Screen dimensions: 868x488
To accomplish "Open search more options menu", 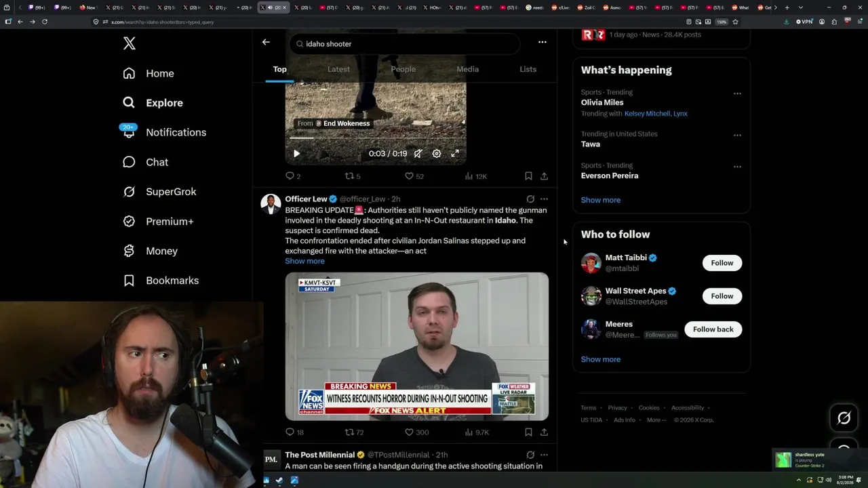I will 542,42.
